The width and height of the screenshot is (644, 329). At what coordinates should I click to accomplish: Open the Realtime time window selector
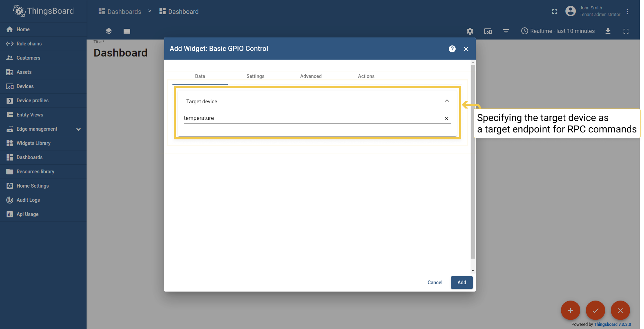(x=558, y=31)
